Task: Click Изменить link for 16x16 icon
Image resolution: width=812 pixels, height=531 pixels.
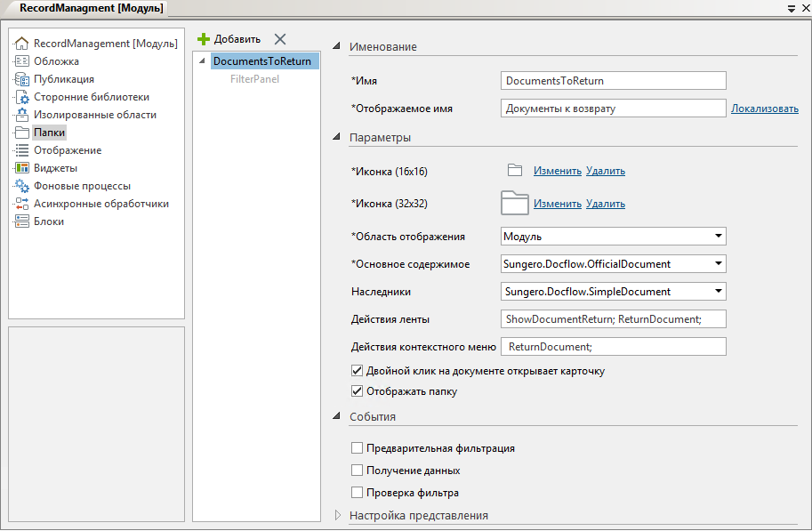Action: click(557, 171)
